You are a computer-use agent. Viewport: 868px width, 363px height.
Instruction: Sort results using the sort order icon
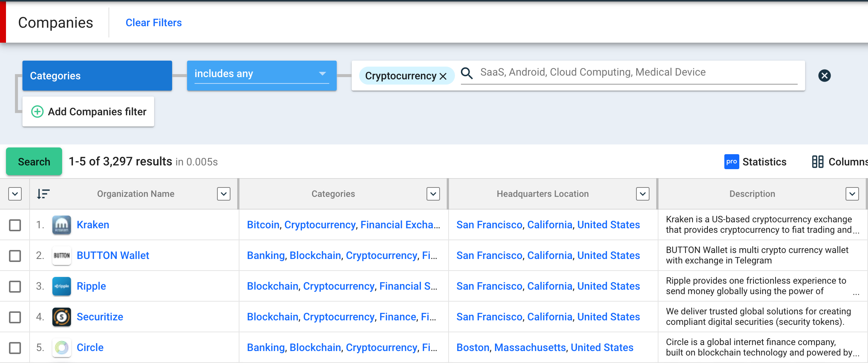[x=43, y=194]
